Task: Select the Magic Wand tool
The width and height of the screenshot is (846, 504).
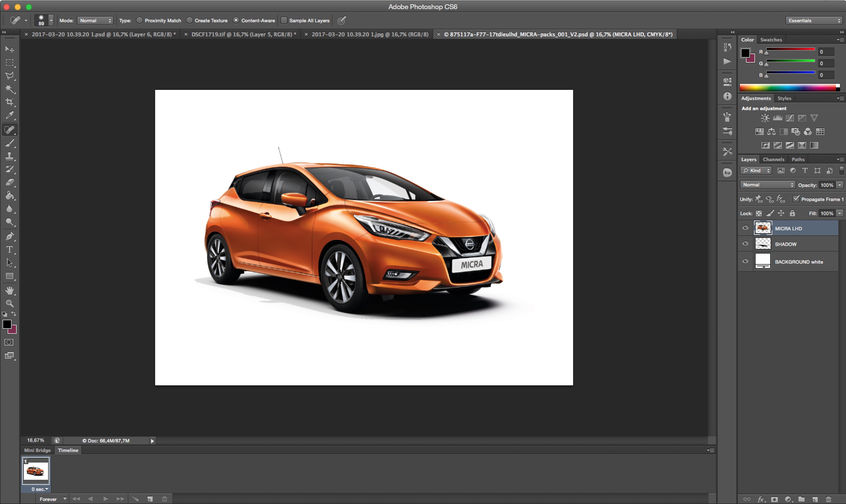Action: point(10,89)
